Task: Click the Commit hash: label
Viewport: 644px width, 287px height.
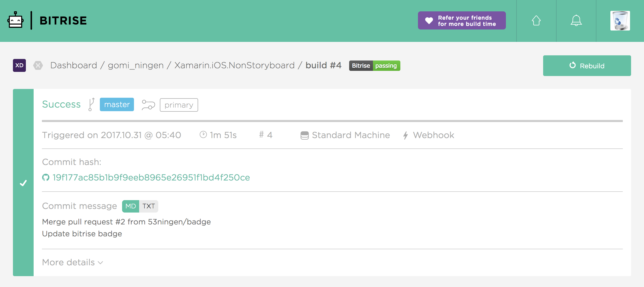Action: 72,162
